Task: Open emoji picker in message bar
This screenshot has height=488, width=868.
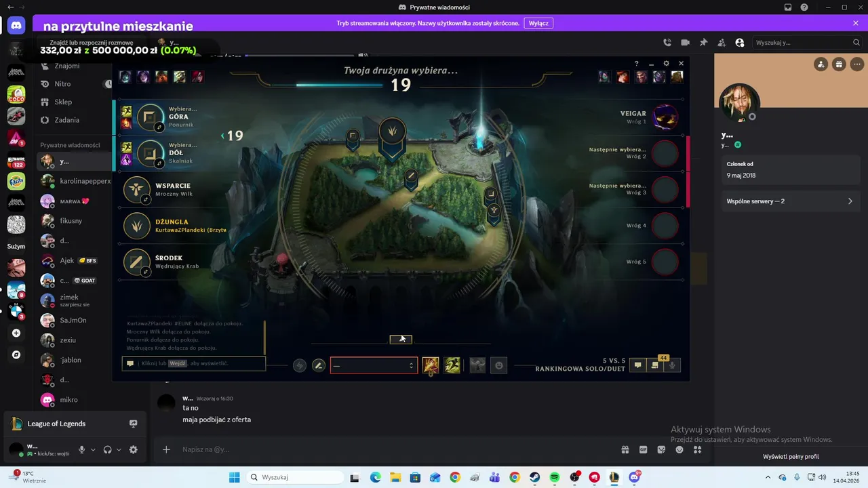Action: [x=679, y=449]
